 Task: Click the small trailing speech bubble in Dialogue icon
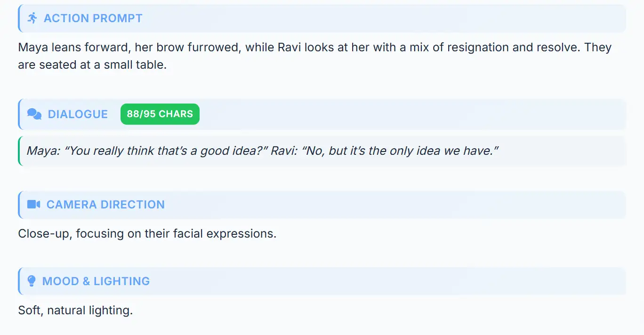[37, 117]
